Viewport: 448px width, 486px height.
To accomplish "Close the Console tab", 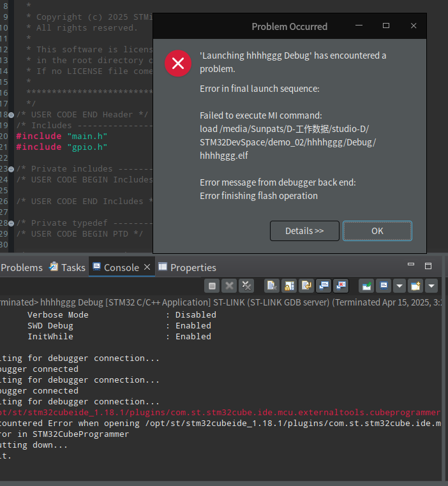I will 147,267.
